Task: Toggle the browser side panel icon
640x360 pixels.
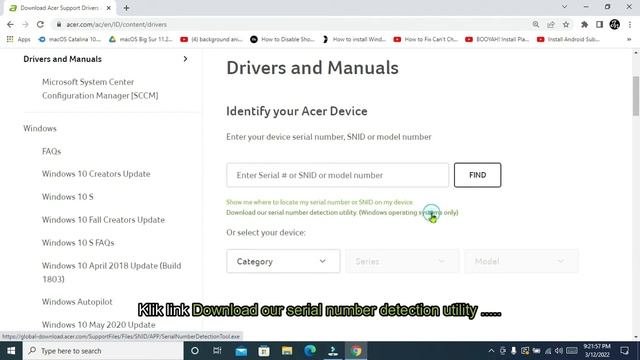Action: 599,24
